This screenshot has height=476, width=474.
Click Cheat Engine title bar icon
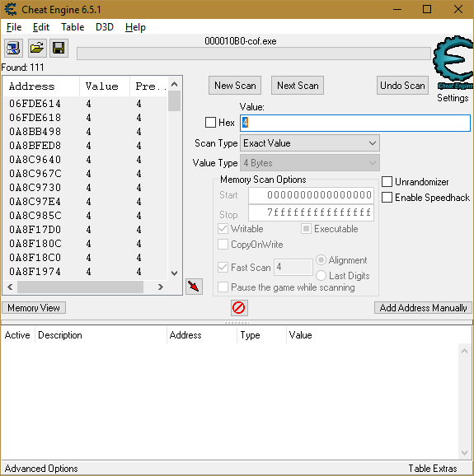[x=11, y=9]
